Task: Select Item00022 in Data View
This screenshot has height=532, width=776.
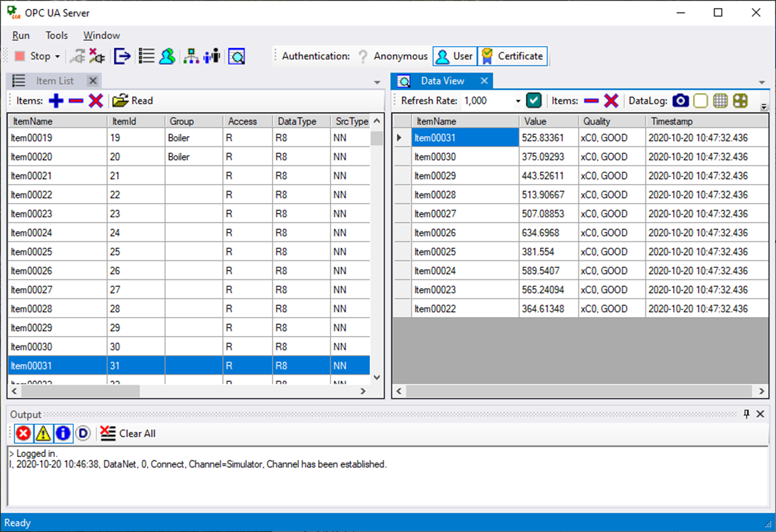Action: [465, 309]
